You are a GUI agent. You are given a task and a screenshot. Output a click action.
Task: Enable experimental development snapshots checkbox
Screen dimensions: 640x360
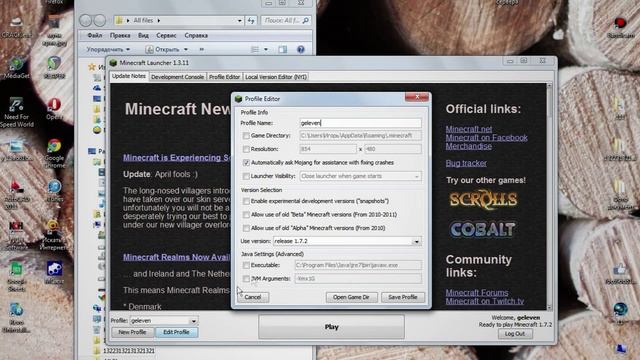246,201
